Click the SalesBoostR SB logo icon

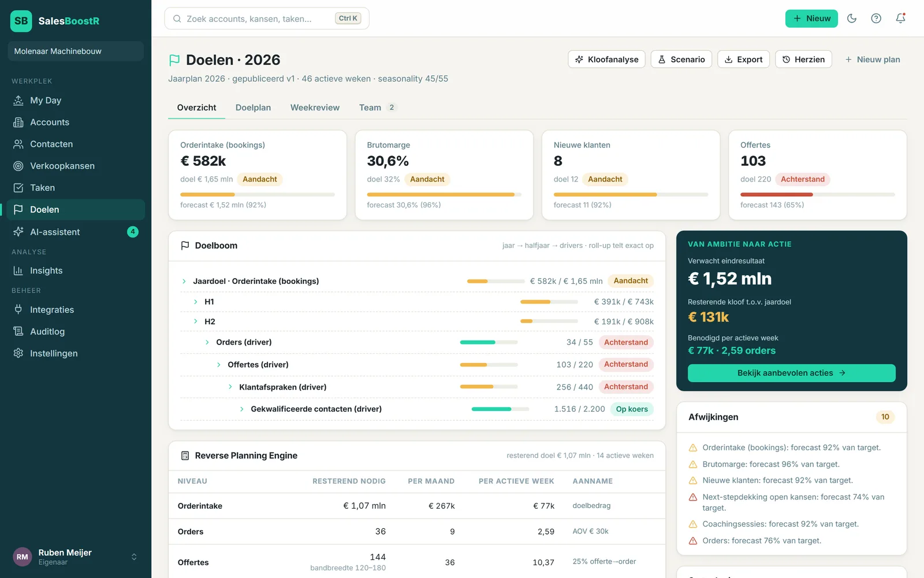pyautogui.click(x=21, y=21)
